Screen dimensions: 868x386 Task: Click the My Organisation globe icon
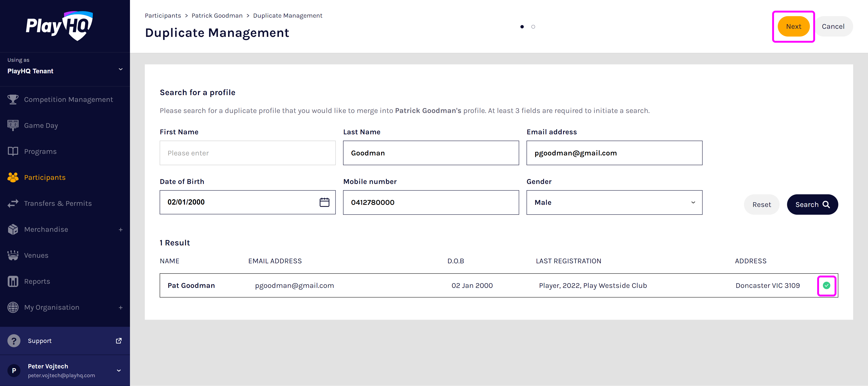click(x=13, y=307)
